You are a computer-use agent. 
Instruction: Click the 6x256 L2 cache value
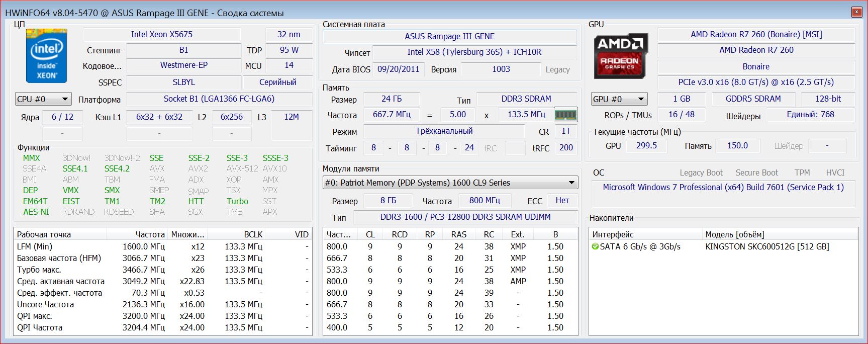click(232, 117)
